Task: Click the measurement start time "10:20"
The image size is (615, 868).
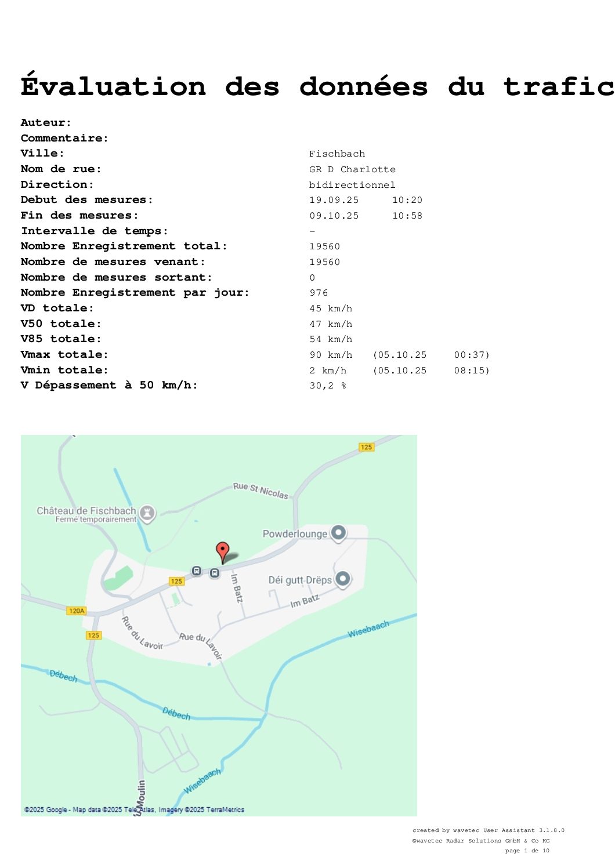Action: (407, 200)
